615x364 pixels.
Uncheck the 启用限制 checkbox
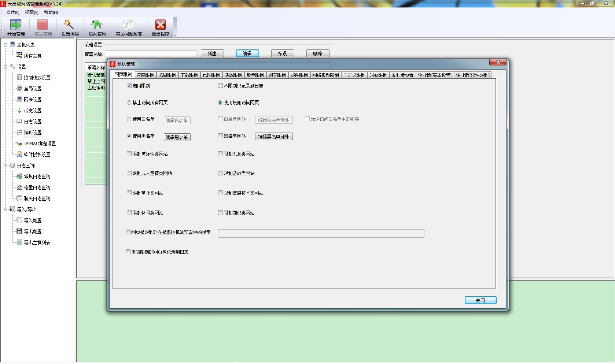[129, 86]
